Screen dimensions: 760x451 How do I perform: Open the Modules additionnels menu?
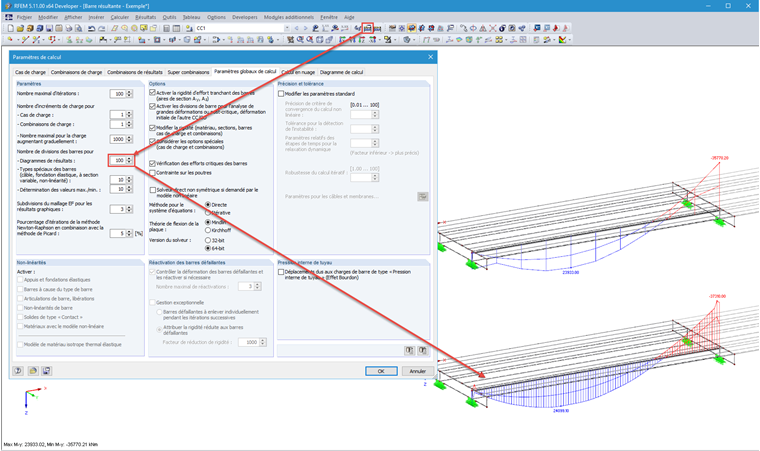[x=288, y=17]
